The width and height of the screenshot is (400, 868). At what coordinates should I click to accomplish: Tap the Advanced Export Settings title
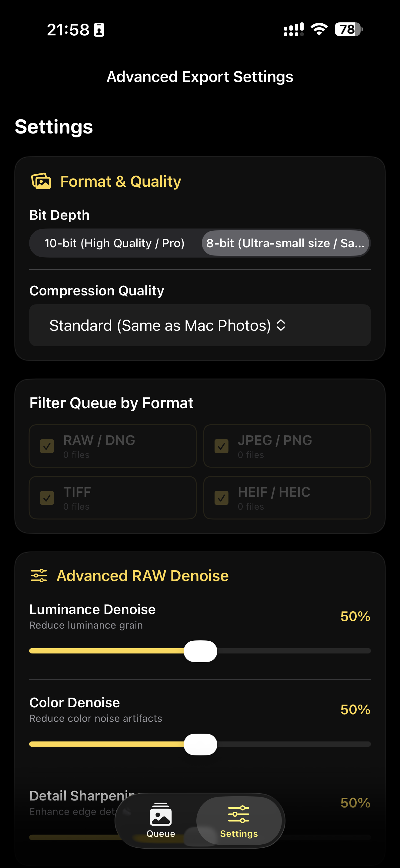coord(200,77)
